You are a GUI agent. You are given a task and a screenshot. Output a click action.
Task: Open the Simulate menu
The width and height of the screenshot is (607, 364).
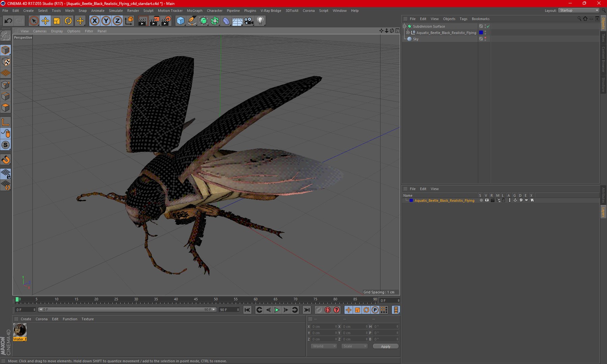(x=116, y=10)
